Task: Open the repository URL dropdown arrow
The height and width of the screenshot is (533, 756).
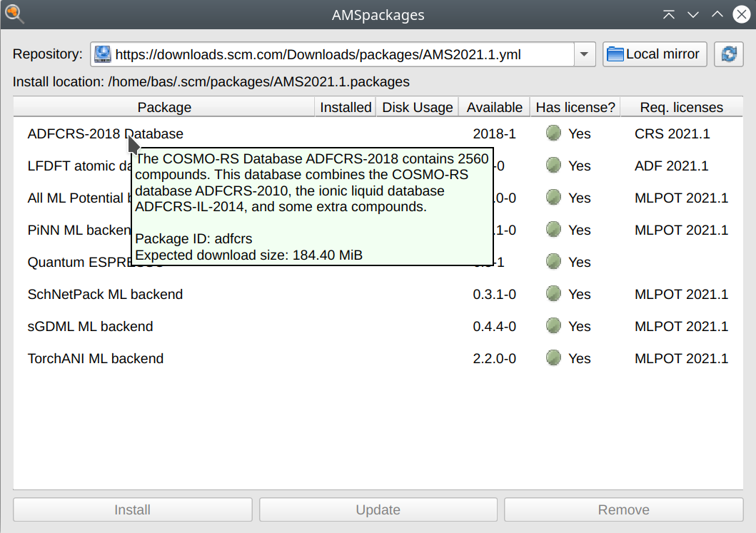Action: click(x=585, y=54)
